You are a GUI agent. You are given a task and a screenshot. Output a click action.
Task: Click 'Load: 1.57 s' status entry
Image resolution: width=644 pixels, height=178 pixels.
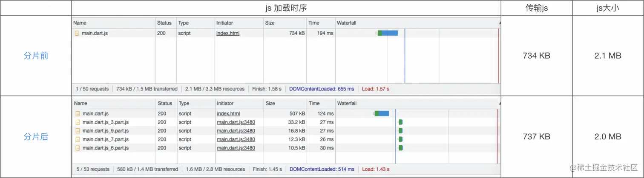[x=376, y=89]
